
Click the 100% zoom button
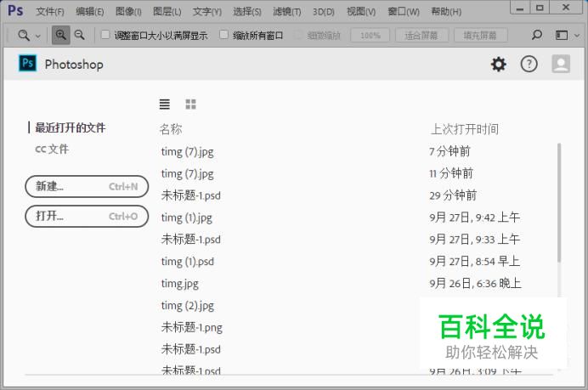(370, 36)
